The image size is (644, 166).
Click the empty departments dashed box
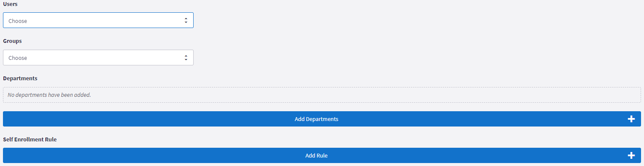coord(322,95)
